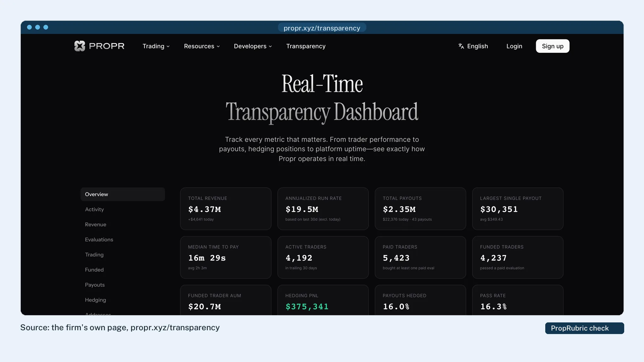Click the language translate icon
The image size is (644, 362).
click(461, 46)
